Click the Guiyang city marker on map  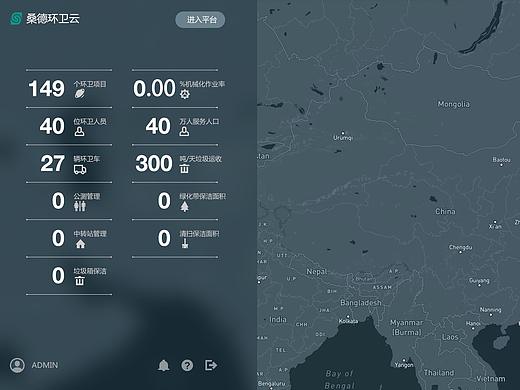[479, 286]
